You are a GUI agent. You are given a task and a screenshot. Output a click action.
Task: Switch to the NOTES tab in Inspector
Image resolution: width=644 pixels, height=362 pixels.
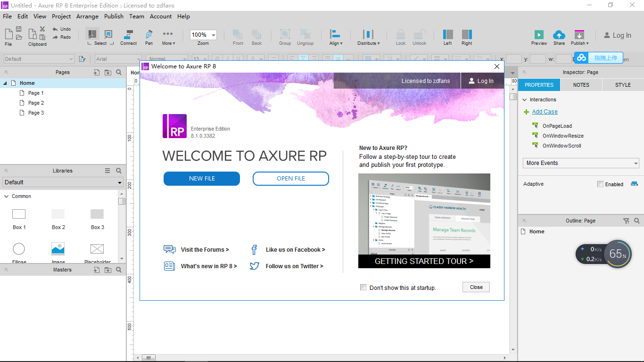(x=581, y=85)
